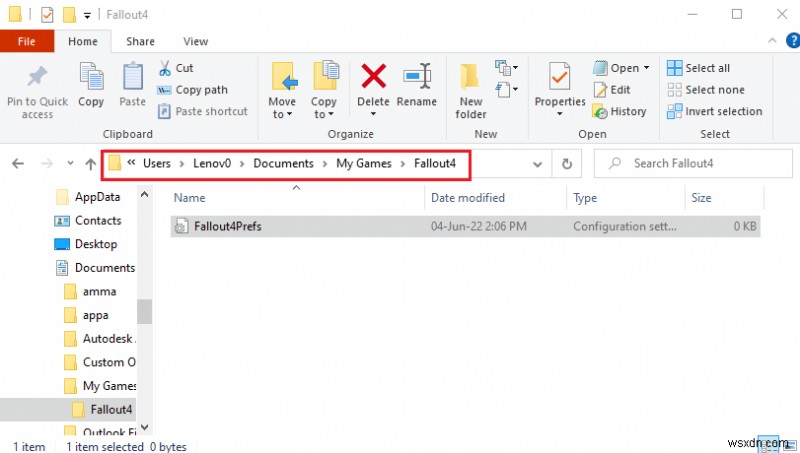Show file History
Image resolution: width=800 pixels, height=453 pixels.
pyautogui.click(x=619, y=111)
